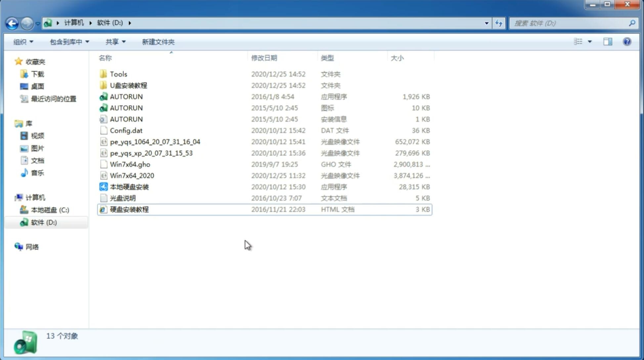Open the U盘安装教程 folder
Screen dimensions: 644x360
click(129, 85)
